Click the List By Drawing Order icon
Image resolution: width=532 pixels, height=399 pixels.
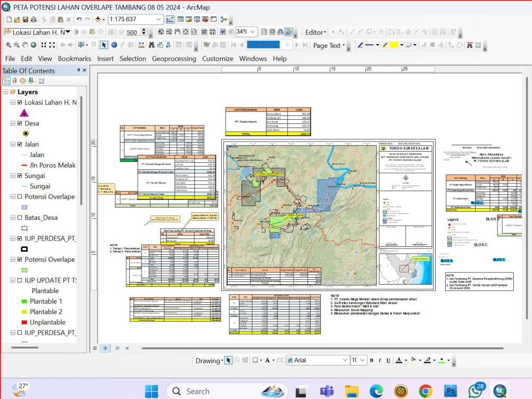point(6,81)
